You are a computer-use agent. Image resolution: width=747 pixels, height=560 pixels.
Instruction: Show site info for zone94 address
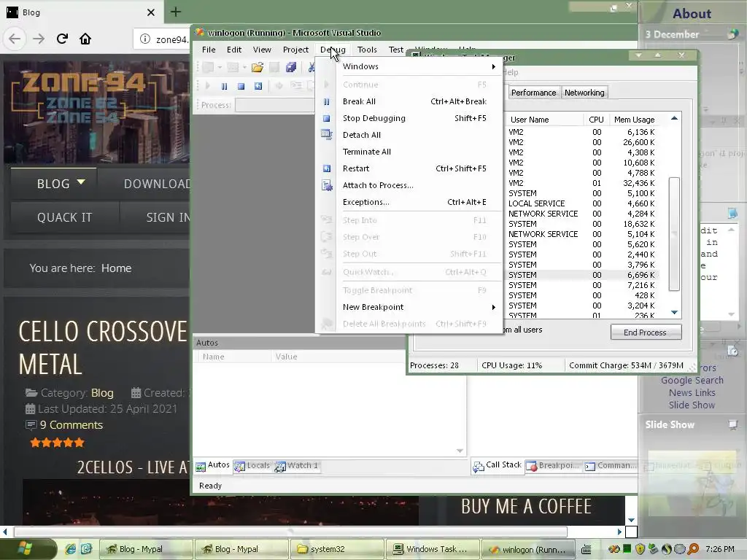(145, 39)
